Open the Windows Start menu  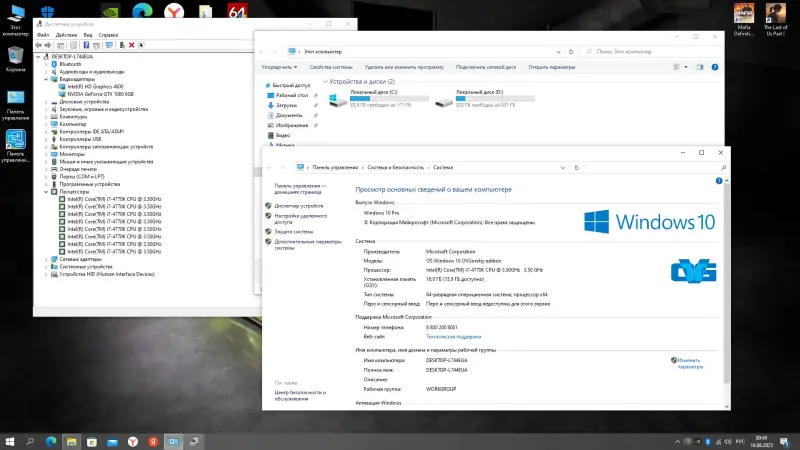pyautogui.click(x=9, y=441)
